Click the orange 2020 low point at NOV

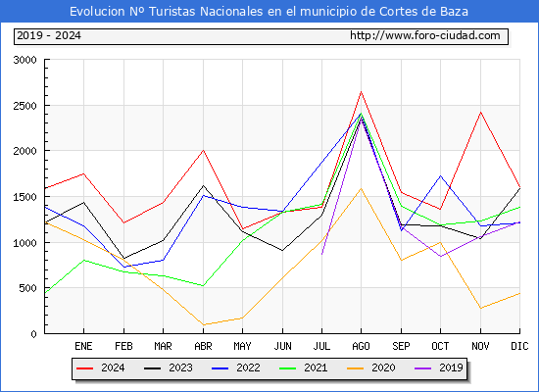click(x=480, y=308)
